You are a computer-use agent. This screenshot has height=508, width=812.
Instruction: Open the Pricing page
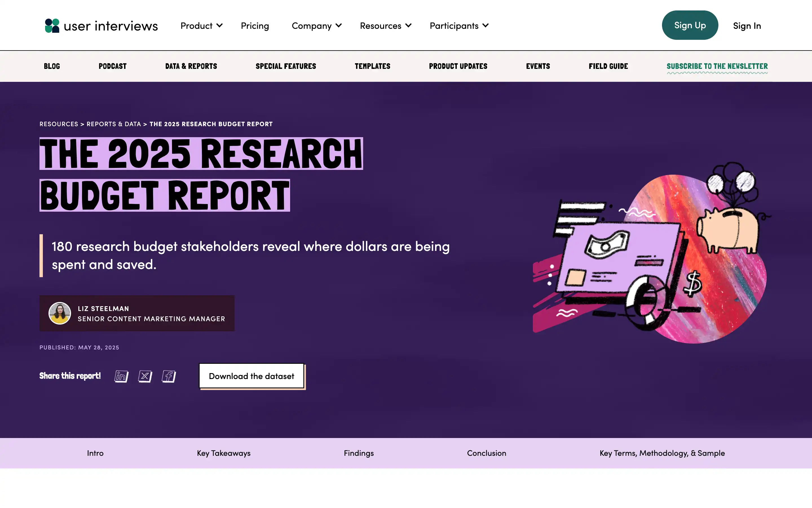pos(255,25)
